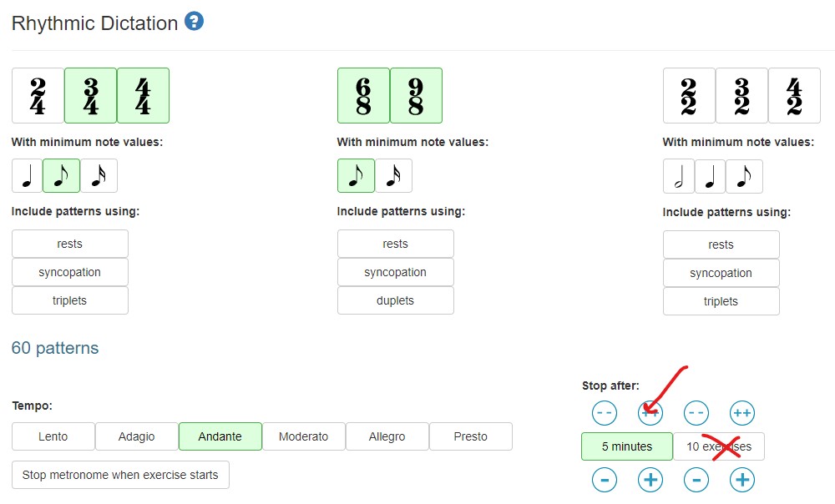
Task: Select the 5 minutes stop option
Action: [627, 446]
